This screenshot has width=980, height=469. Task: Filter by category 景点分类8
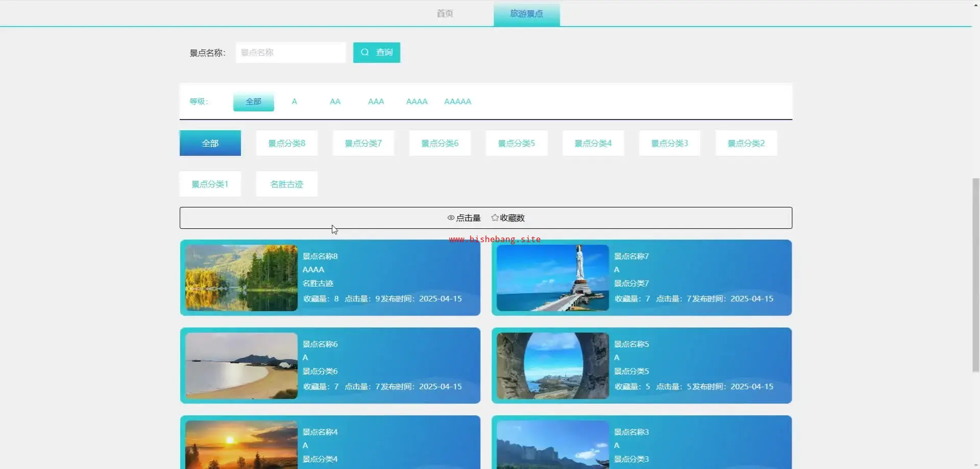(x=286, y=143)
